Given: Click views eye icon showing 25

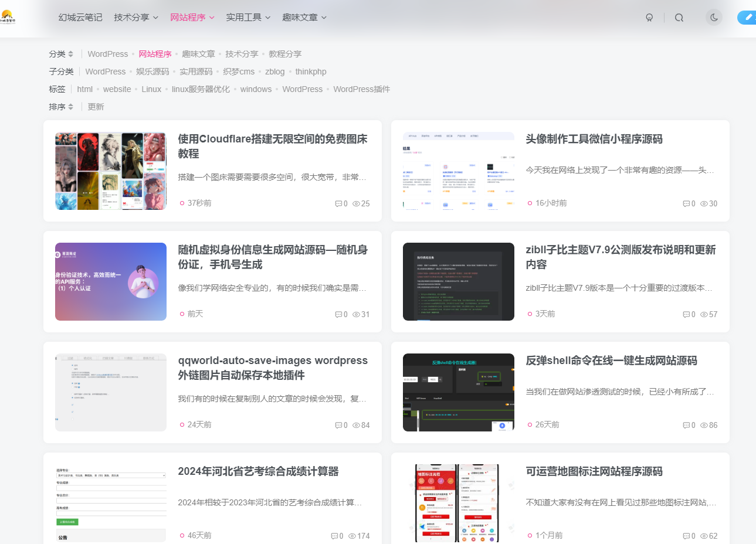Looking at the screenshot, I should (x=356, y=204).
